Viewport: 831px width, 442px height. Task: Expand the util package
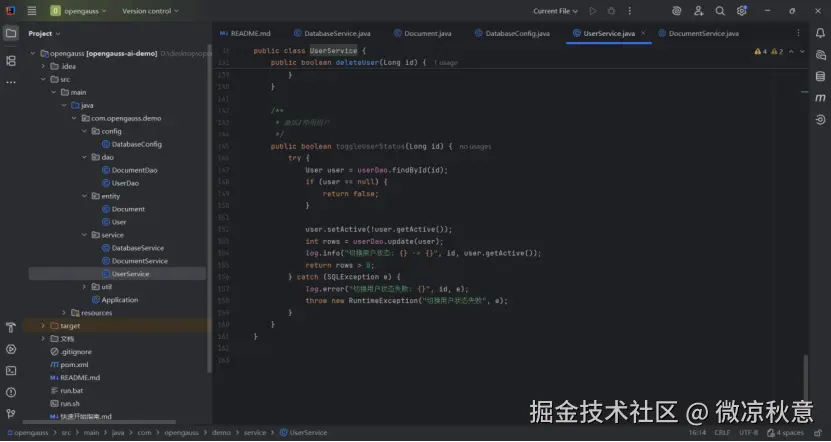coord(84,287)
